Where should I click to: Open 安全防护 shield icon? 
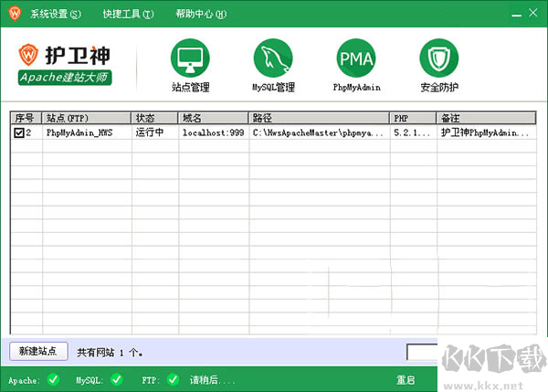click(439, 58)
